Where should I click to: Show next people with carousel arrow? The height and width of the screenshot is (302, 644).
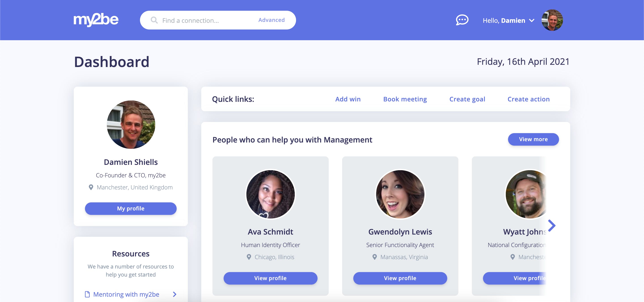point(552,226)
